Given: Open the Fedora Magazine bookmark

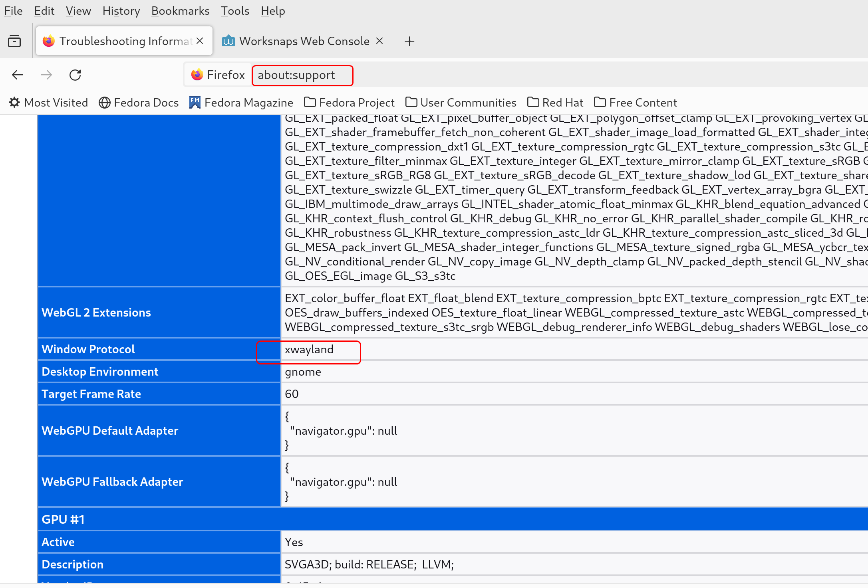Looking at the screenshot, I should (x=241, y=103).
